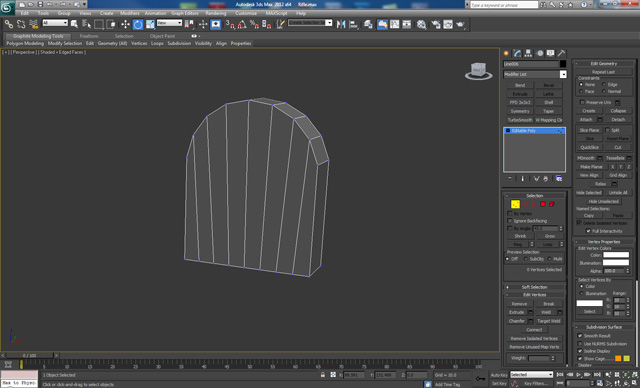The height and width of the screenshot is (388, 640).
Task: Open the Select by Name list
Action: (87, 24)
